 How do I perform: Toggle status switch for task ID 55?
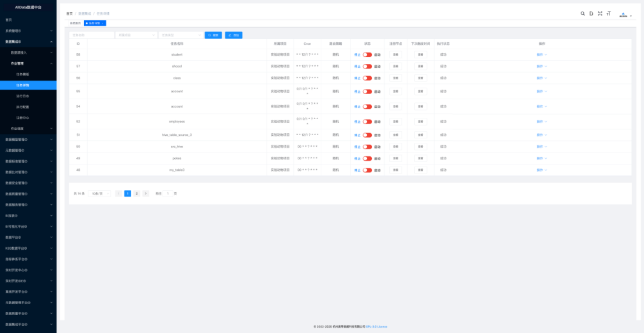[x=367, y=92]
